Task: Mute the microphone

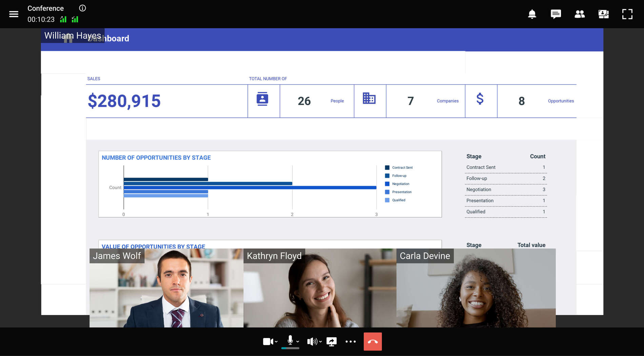Action: [x=290, y=340]
